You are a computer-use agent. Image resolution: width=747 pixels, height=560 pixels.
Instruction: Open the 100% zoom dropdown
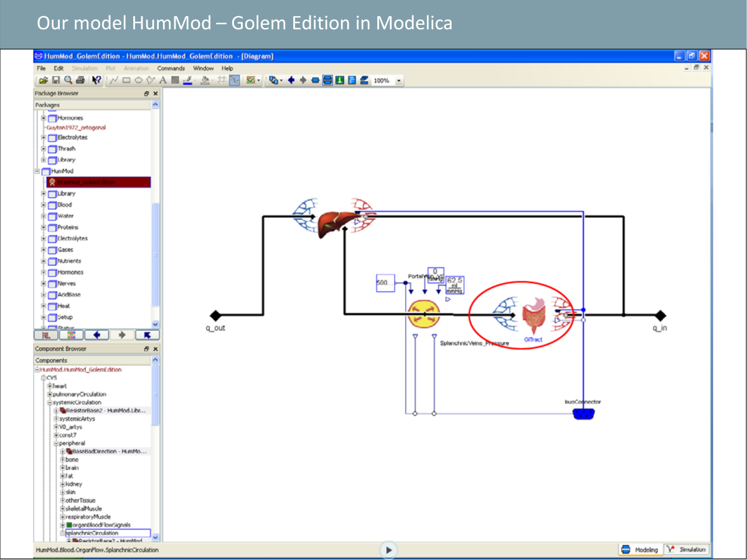[x=399, y=81]
